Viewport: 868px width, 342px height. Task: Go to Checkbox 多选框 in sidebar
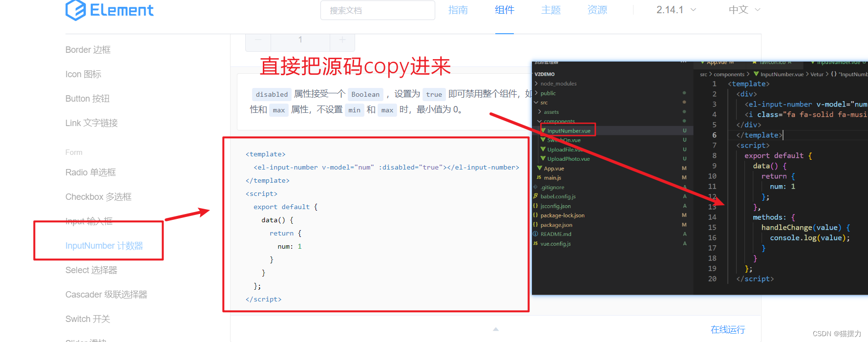tap(98, 197)
